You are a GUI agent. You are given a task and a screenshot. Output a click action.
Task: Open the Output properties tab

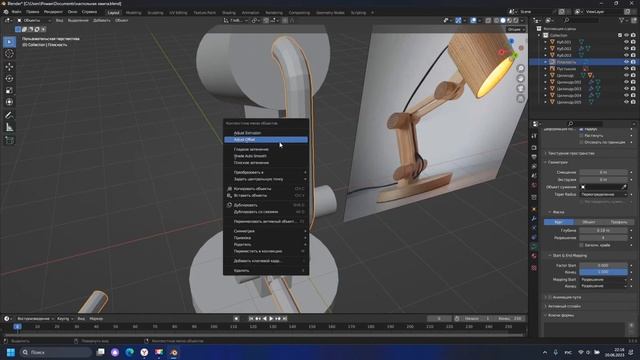click(x=534, y=157)
